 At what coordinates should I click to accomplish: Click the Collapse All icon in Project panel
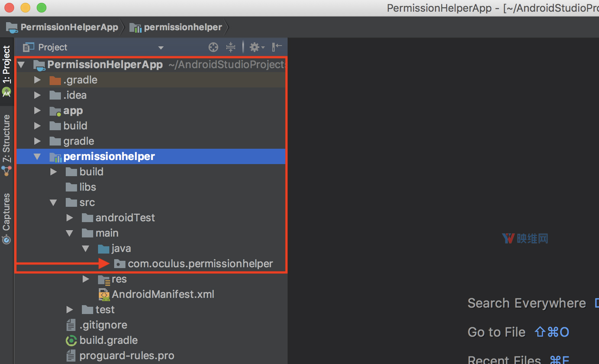[231, 48]
